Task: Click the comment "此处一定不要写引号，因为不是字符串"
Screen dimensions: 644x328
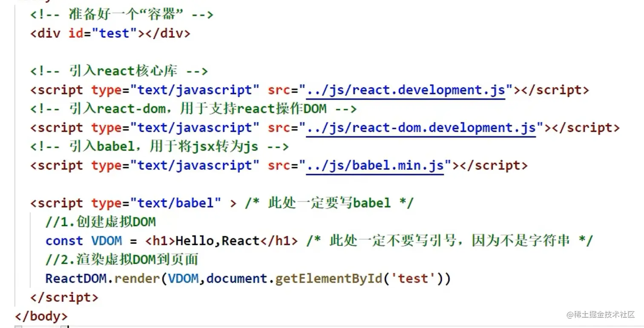Action: [449, 241]
